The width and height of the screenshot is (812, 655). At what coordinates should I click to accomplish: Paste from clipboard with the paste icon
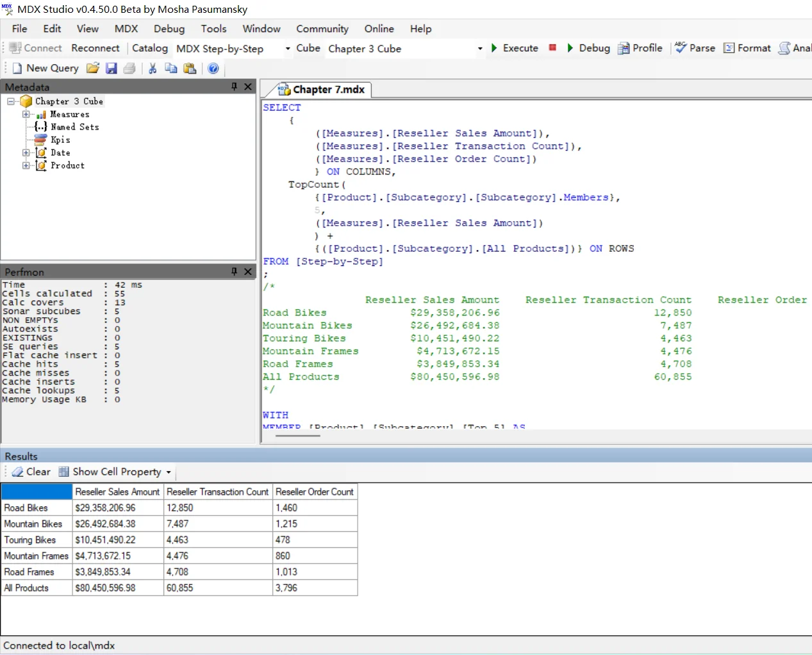[190, 68]
